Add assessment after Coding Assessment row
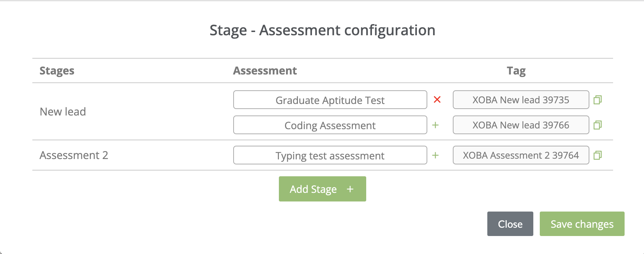 tap(435, 125)
